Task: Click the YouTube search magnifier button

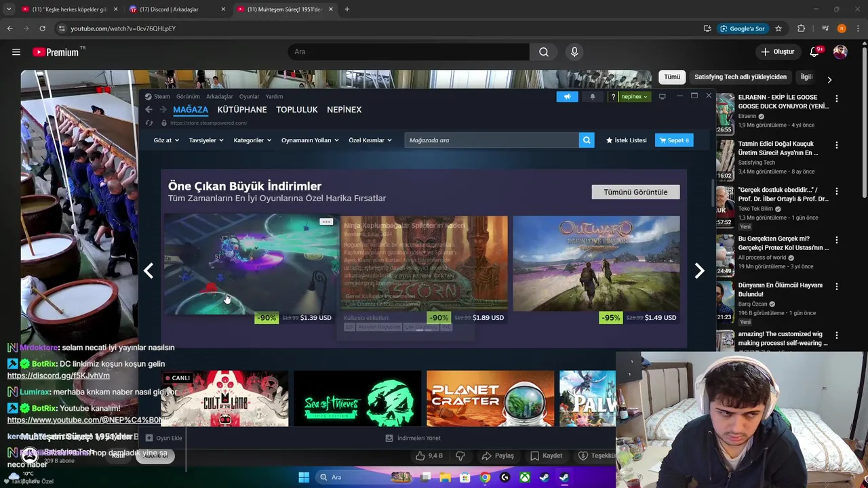Action: pos(544,52)
